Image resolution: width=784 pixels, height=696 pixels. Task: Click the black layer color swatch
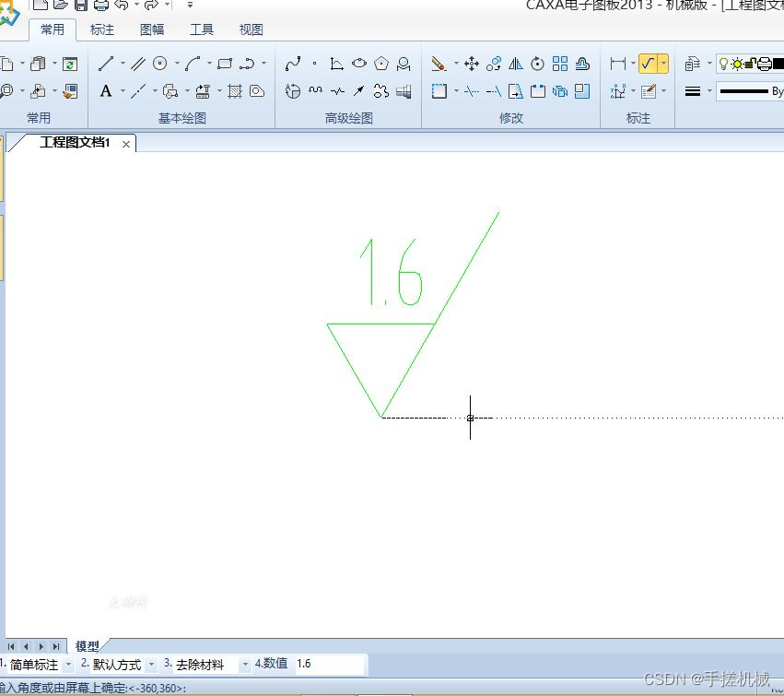(778, 64)
